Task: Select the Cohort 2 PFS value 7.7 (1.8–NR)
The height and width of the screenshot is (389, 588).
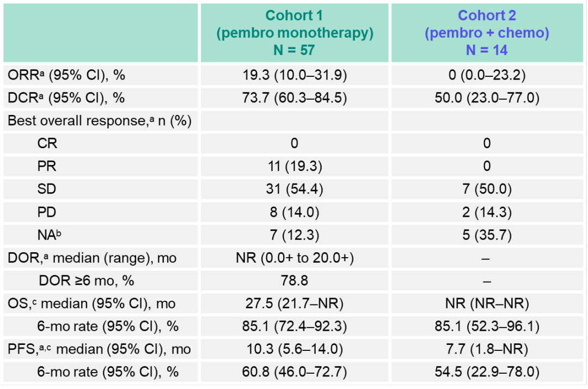Action: pos(487,349)
